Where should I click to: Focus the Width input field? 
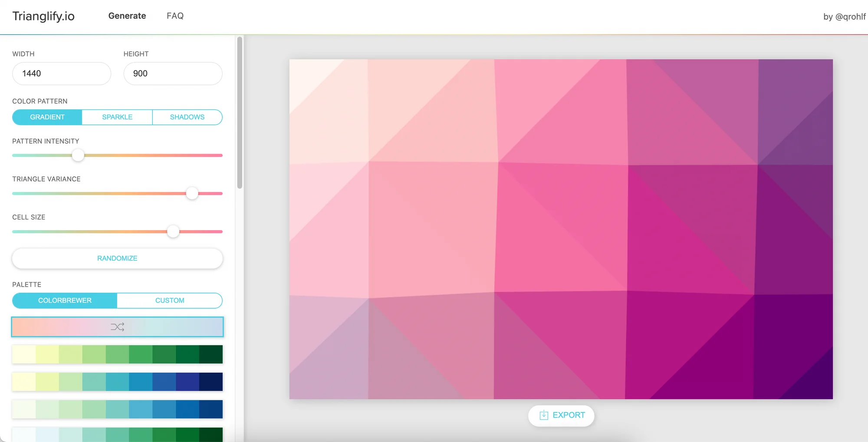[x=62, y=74]
